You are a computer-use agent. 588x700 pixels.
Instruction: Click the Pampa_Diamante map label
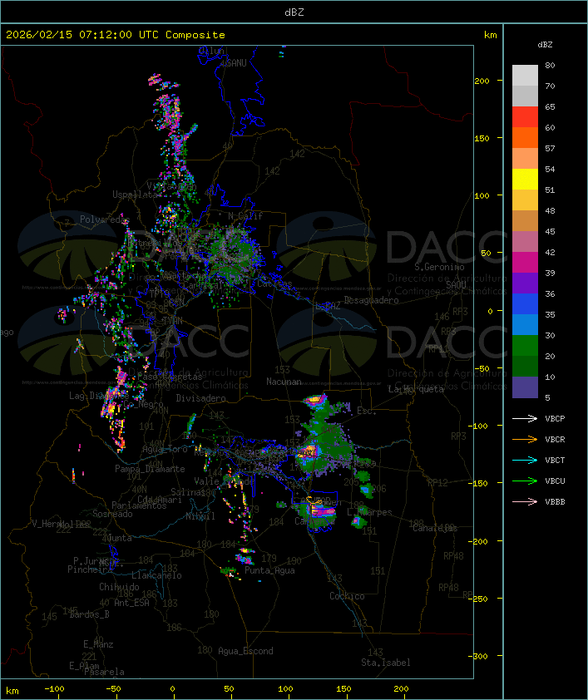[x=150, y=469]
